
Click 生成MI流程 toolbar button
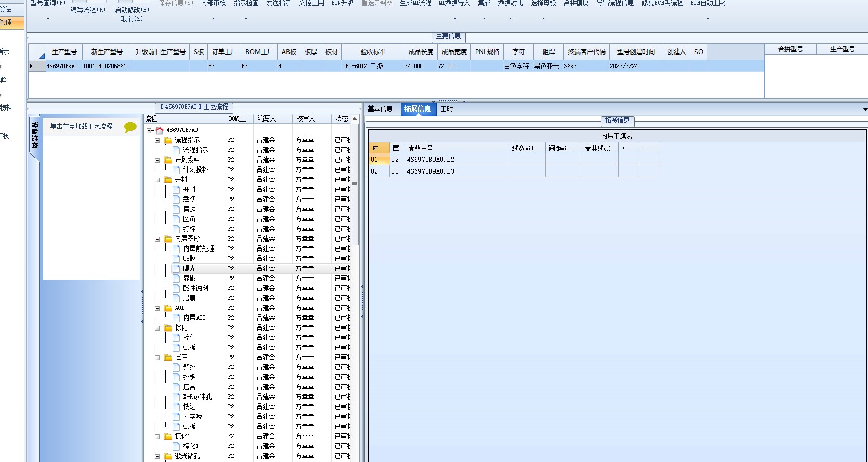(x=415, y=3)
